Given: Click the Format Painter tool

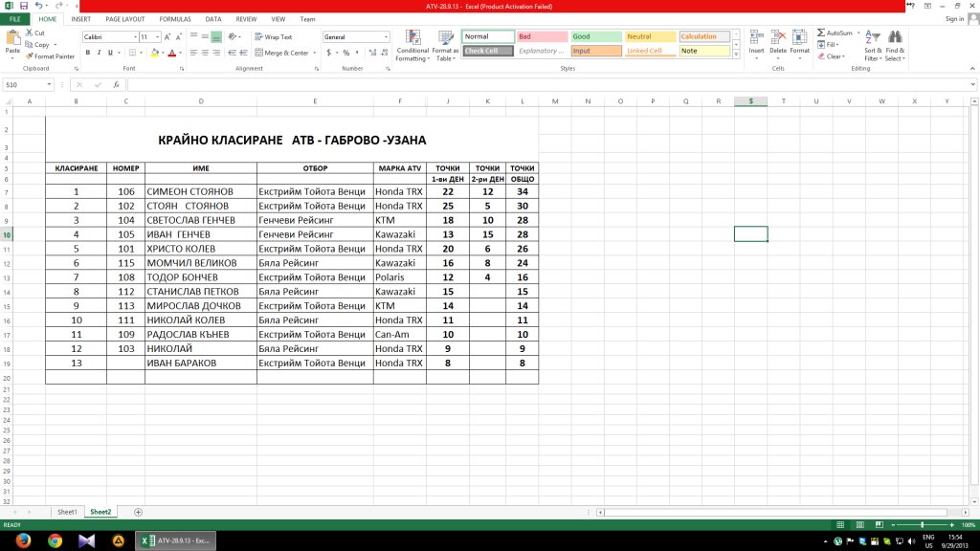Looking at the screenshot, I should click(x=50, y=56).
